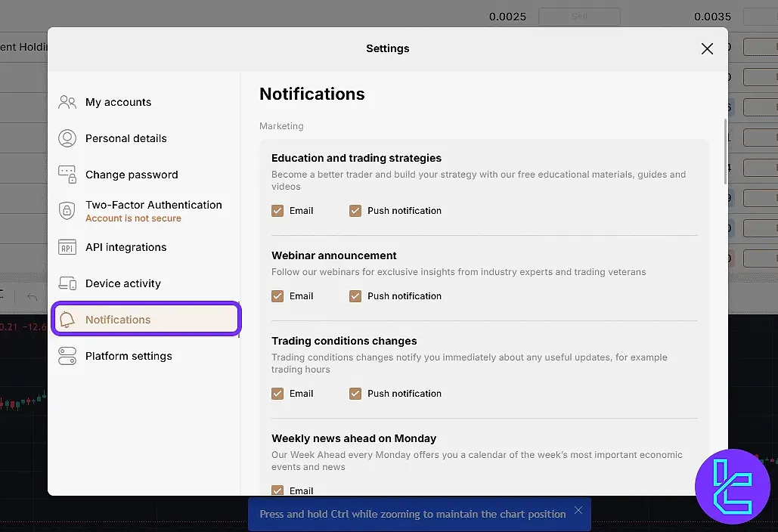Click the Account is not secure warning
This screenshot has height=532, width=778.
click(133, 218)
